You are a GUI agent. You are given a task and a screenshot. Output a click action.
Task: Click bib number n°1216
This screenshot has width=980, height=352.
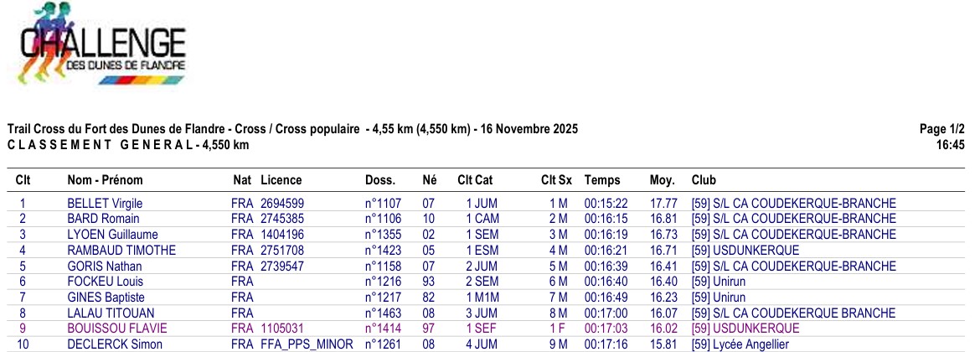(x=383, y=282)
